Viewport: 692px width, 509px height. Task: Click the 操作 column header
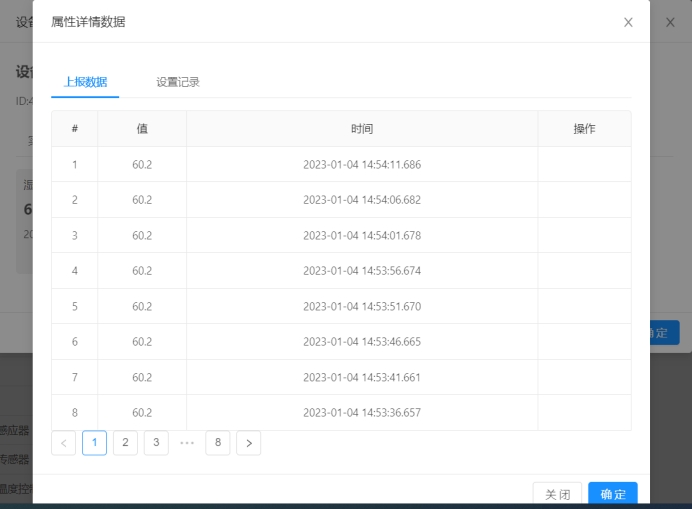(584, 129)
